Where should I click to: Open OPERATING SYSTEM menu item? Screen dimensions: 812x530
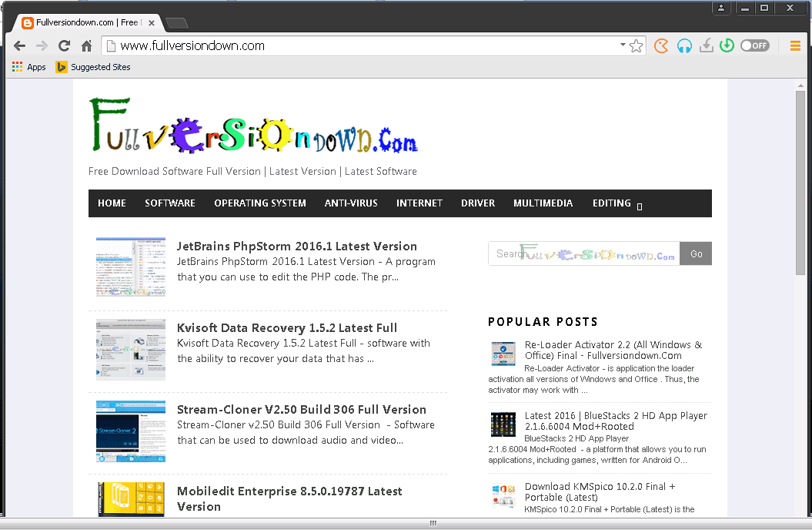260,203
